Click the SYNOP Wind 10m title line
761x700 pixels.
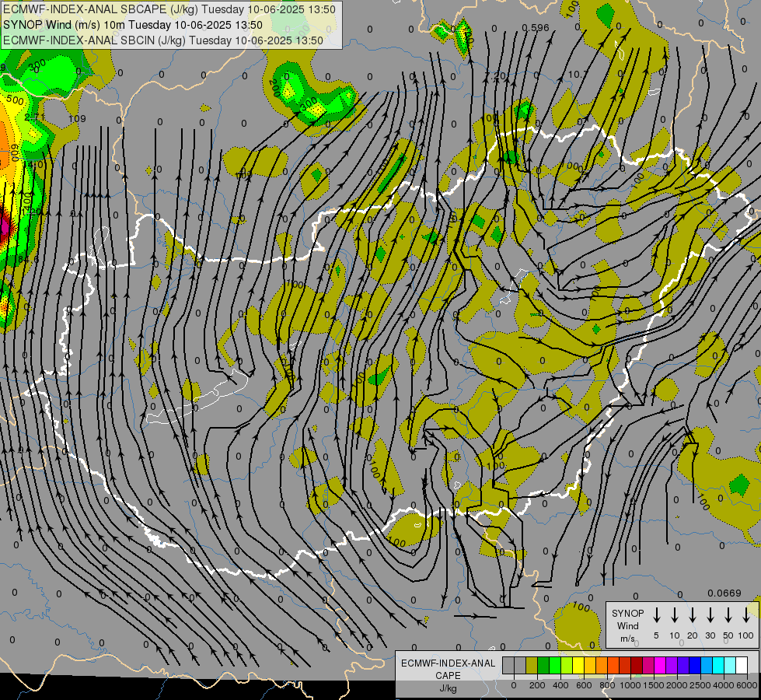[132, 25]
